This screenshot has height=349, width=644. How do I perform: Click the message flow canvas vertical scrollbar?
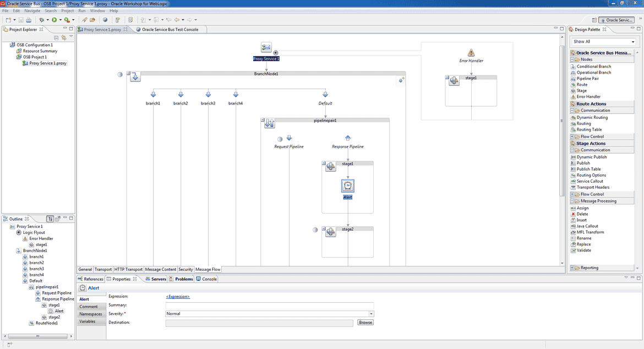point(562,121)
